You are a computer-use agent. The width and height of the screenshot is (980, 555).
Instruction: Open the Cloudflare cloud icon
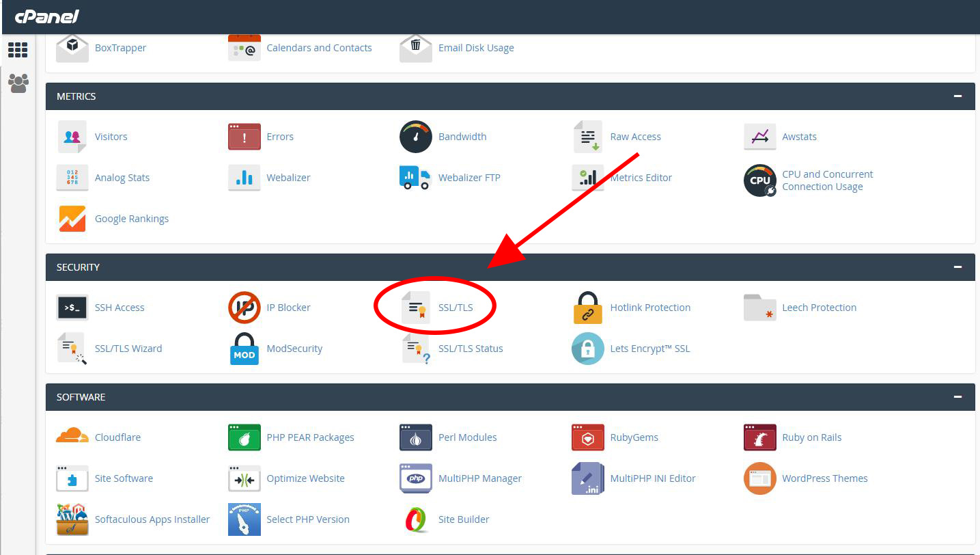coord(72,435)
